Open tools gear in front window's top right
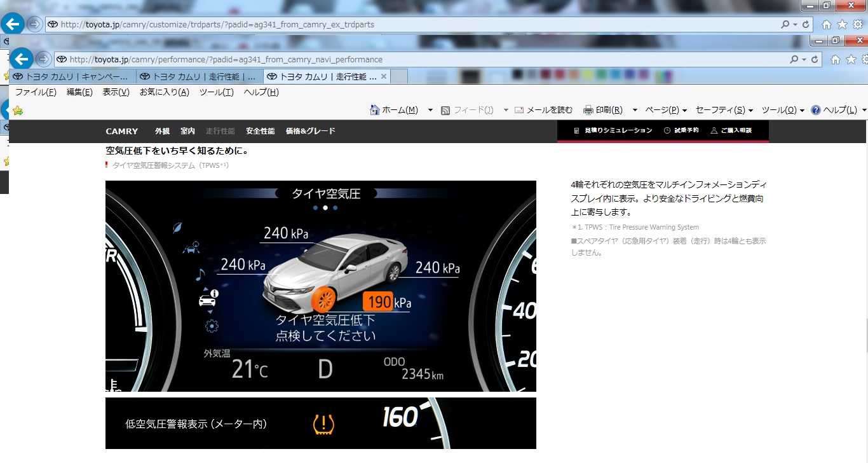Screen dimensions: 868x463 pos(864,59)
